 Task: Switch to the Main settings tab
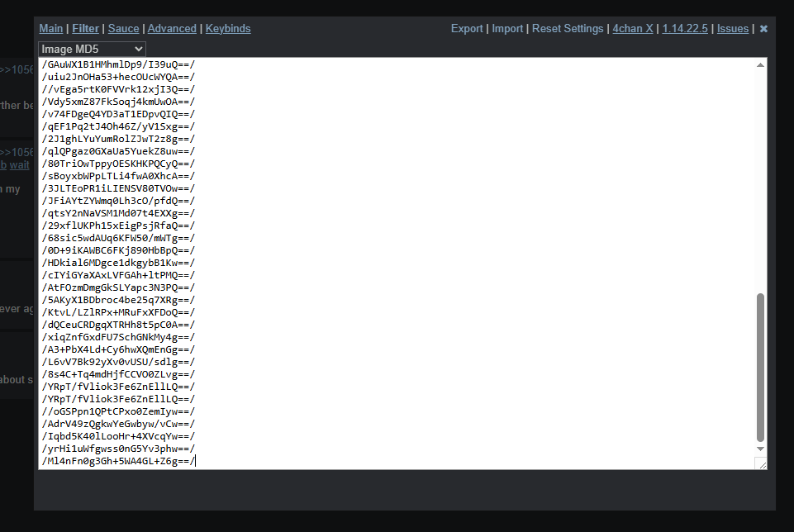click(x=51, y=29)
